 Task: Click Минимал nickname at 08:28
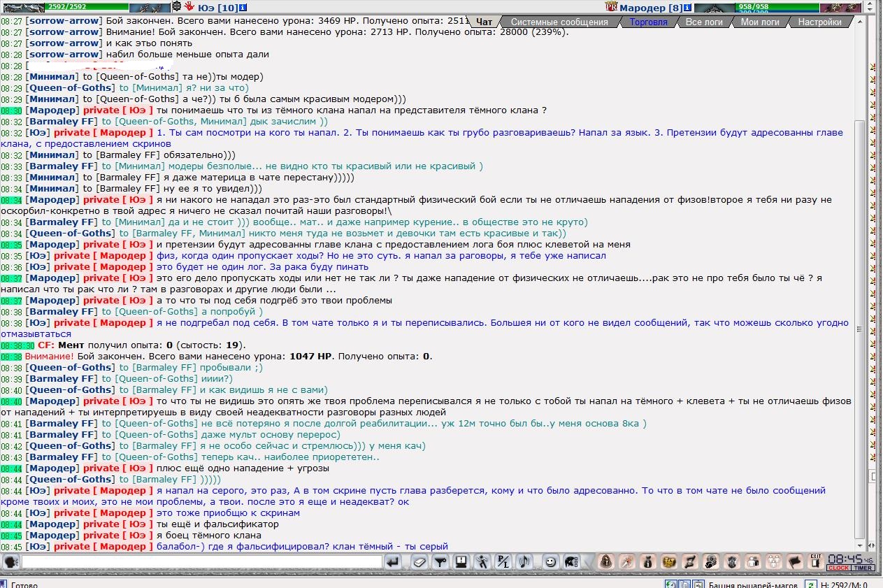[52, 77]
